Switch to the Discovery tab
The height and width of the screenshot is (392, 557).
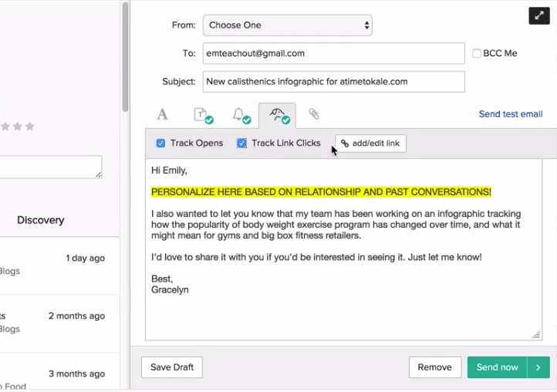coord(40,220)
